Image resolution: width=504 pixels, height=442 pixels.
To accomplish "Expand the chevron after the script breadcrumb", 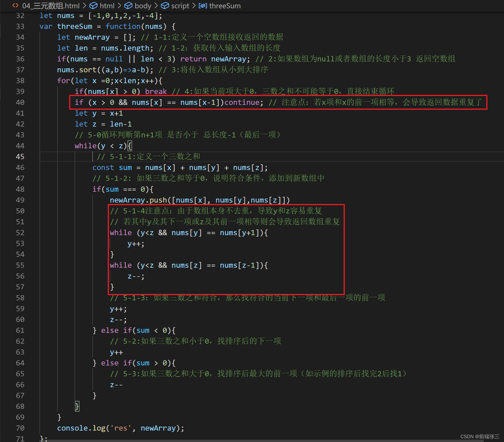I will pyautogui.click(x=194, y=6).
